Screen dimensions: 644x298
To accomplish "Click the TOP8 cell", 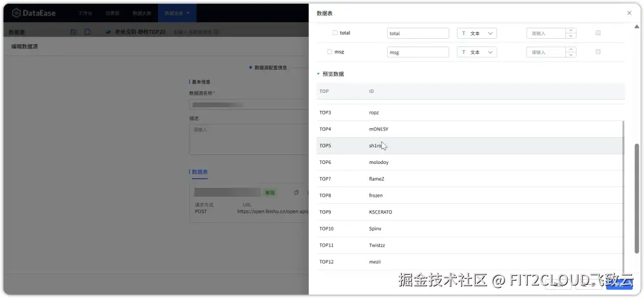I will pos(325,195).
